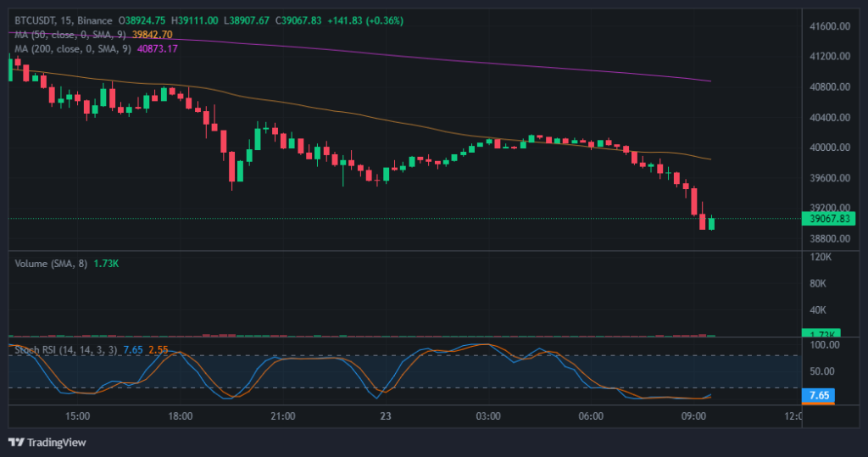868x457 pixels.
Task: Click the 100.00 Stoch RSI axis label
Action: tap(825, 345)
